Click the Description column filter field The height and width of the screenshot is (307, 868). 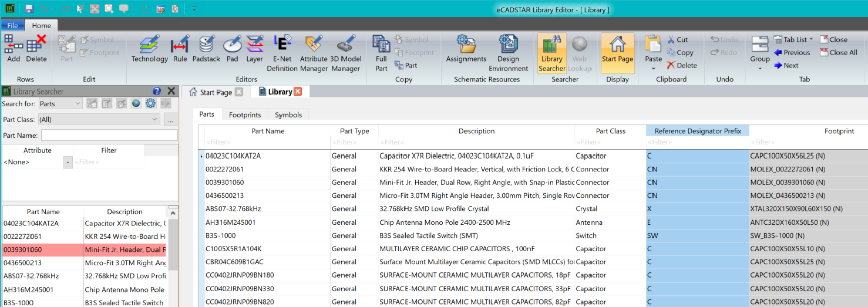[476, 142]
